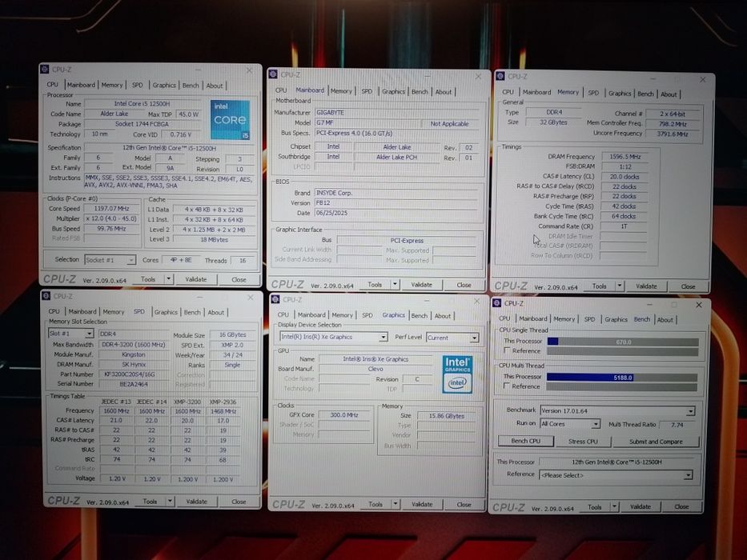The height and width of the screenshot is (560, 747).
Task: Open the Slot #1 memory slot dropdown
Action: point(71,334)
